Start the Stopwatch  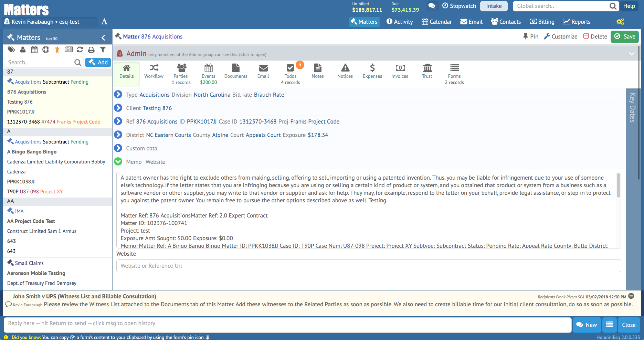[459, 6]
